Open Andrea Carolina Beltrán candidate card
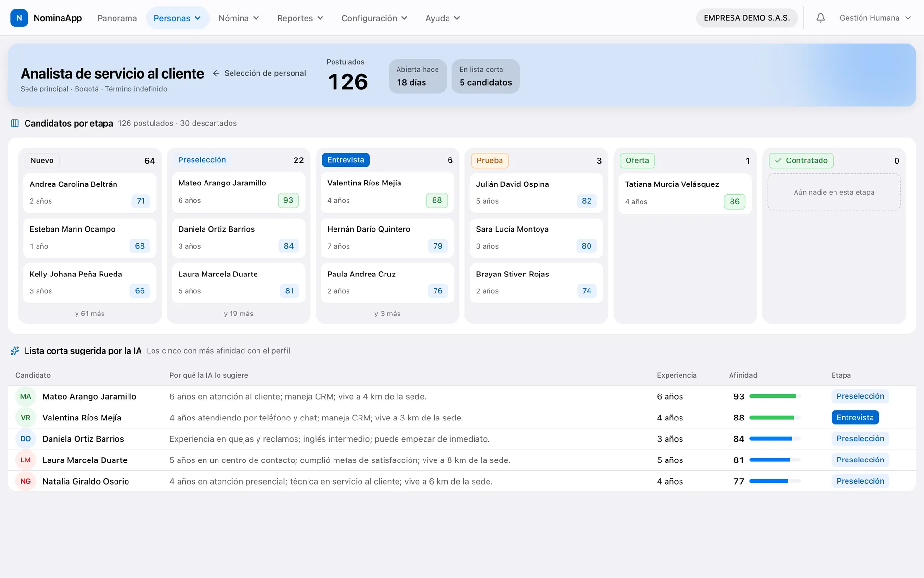 [x=90, y=193]
